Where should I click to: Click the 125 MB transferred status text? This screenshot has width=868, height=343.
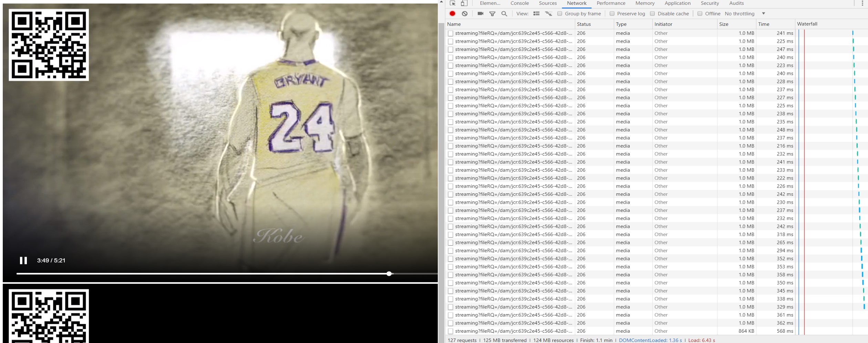click(x=505, y=340)
